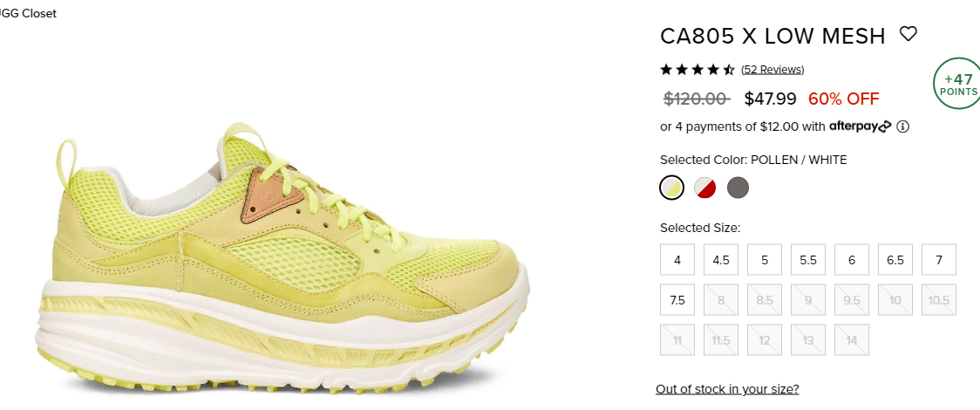Select size 7

coord(939,260)
